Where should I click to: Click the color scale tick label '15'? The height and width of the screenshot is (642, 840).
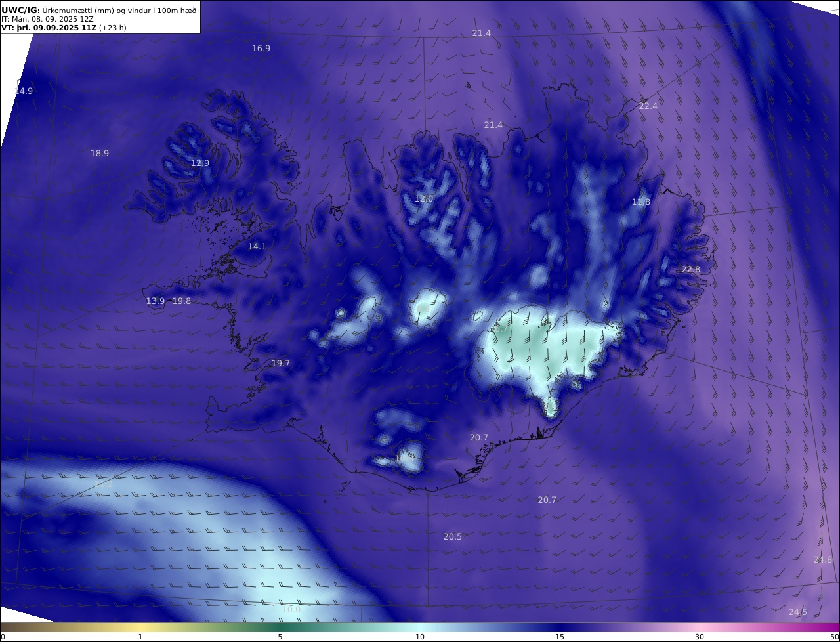point(560,637)
